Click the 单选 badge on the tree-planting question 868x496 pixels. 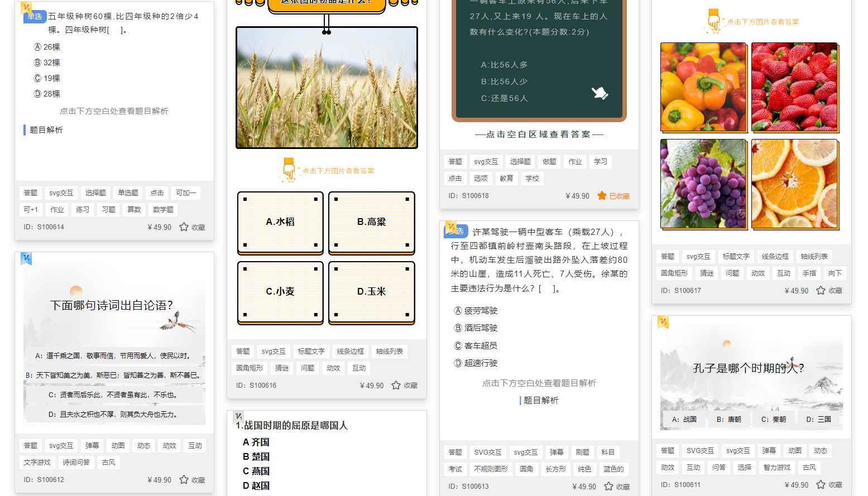[x=34, y=16]
